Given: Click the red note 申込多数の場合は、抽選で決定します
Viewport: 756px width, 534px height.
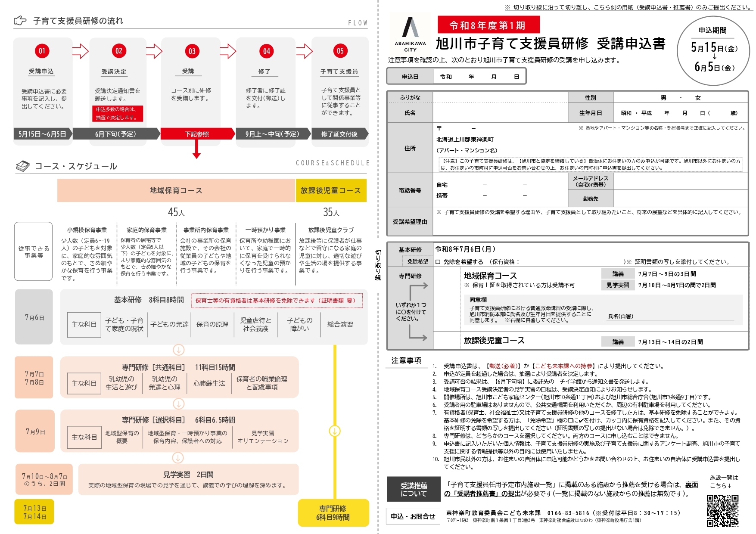Looking at the screenshot, I should [x=118, y=113].
